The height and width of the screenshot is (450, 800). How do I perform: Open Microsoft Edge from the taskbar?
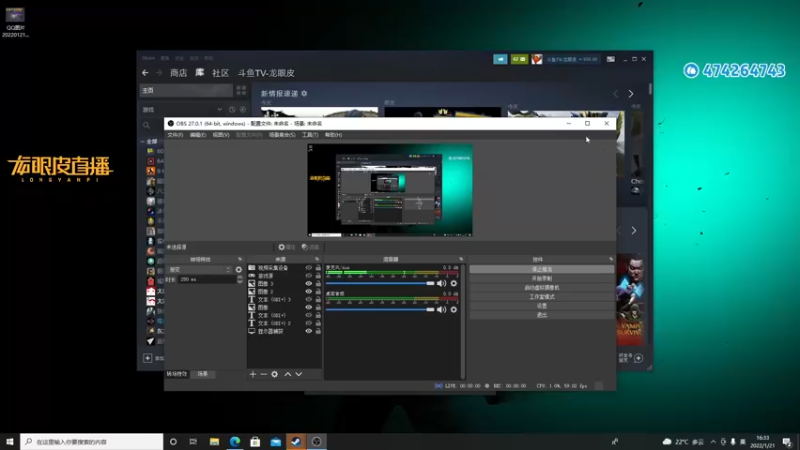pos(235,441)
